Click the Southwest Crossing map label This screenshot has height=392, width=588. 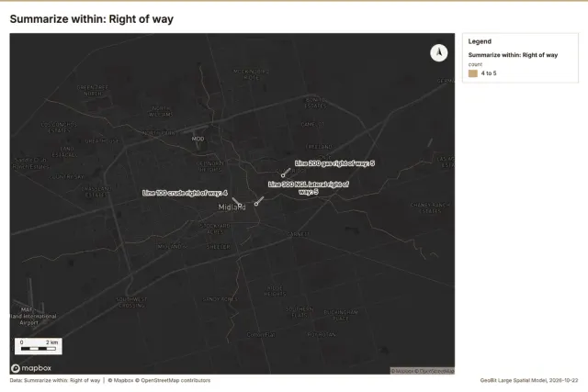[x=131, y=302]
